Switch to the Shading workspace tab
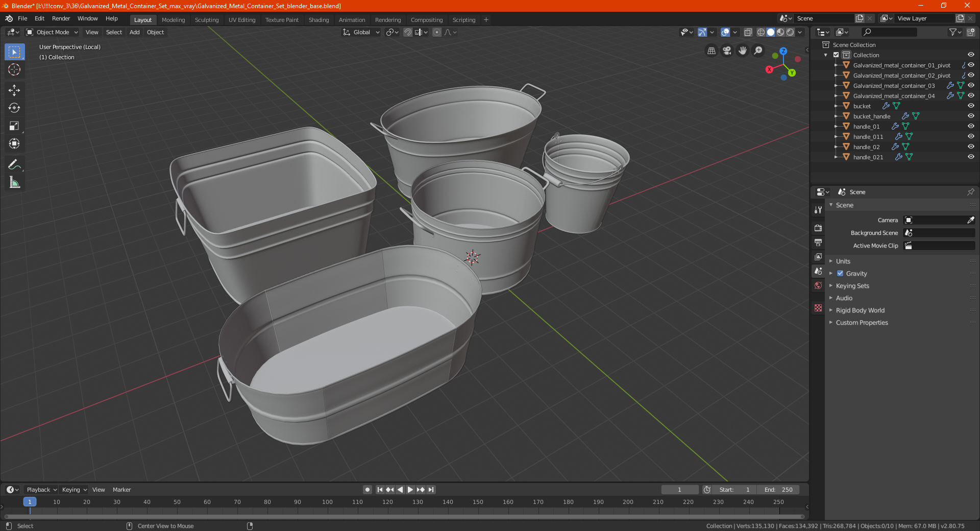 point(318,20)
